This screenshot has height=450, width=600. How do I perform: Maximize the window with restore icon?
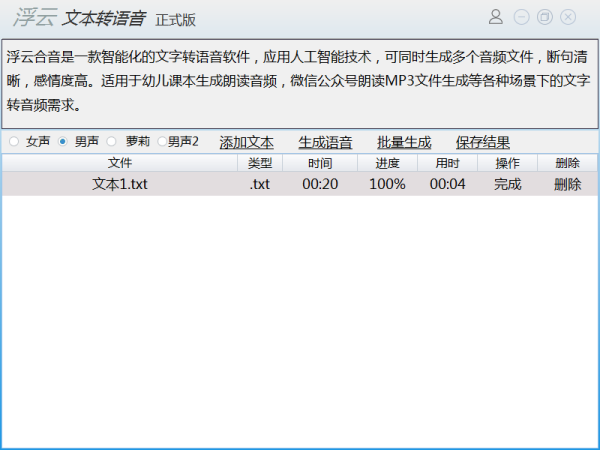(x=545, y=17)
